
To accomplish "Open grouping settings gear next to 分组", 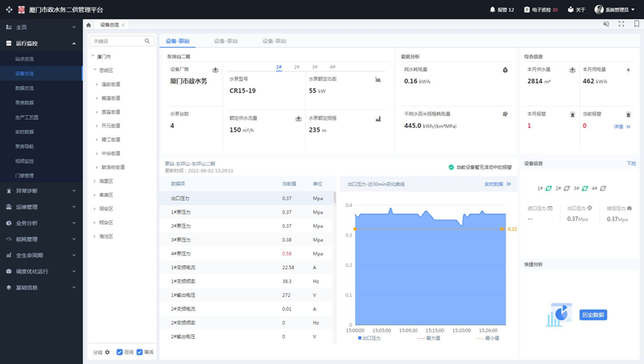I will (x=107, y=352).
